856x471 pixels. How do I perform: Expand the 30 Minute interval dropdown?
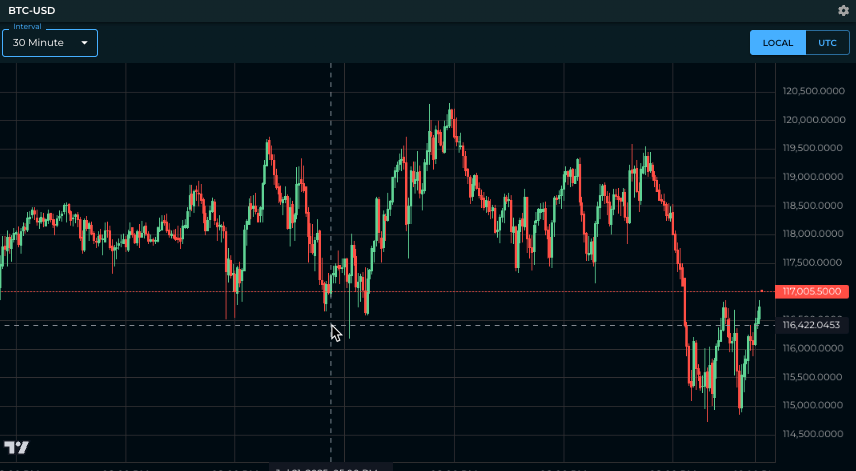coord(50,43)
